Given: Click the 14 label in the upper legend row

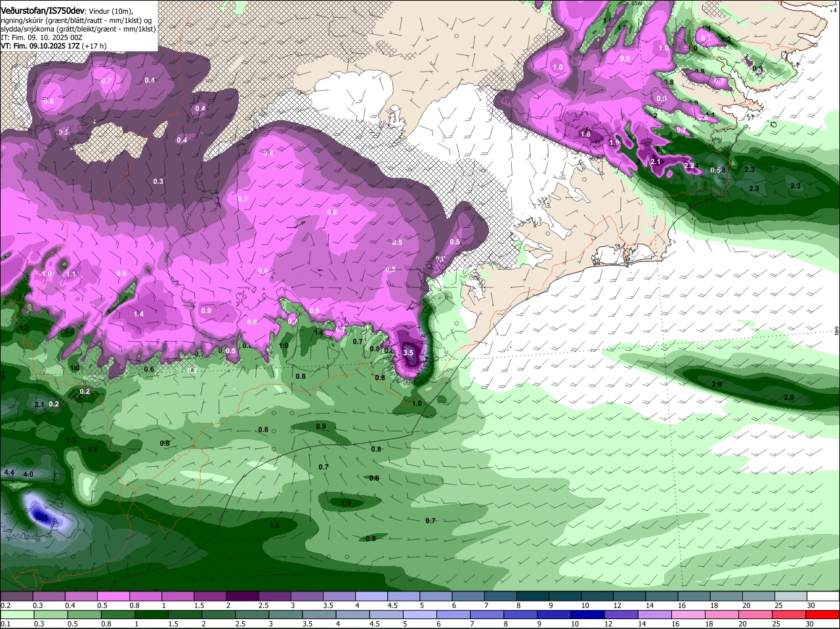Looking at the screenshot, I should [649, 605].
